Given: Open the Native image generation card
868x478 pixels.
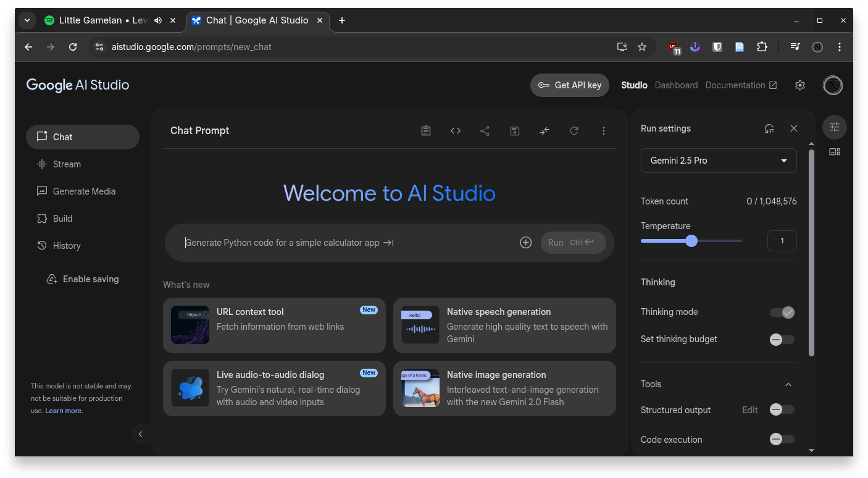Looking at the screenshot, I should coord(504,388).
